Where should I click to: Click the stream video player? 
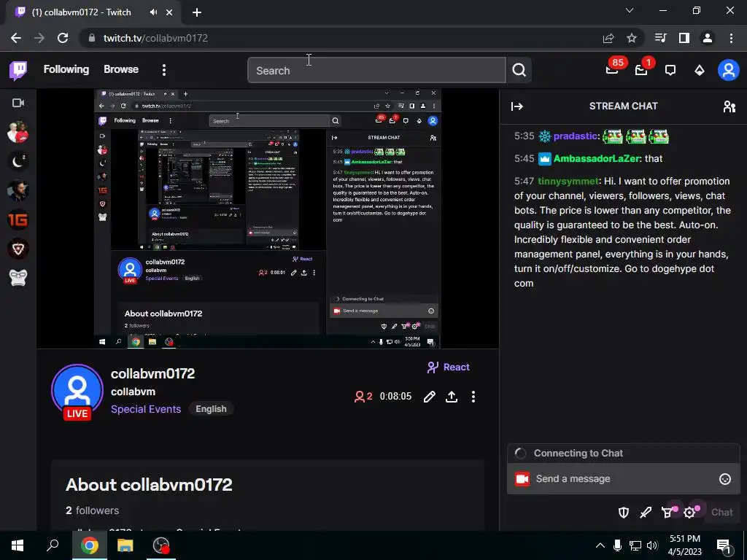(x=267, y=219)
